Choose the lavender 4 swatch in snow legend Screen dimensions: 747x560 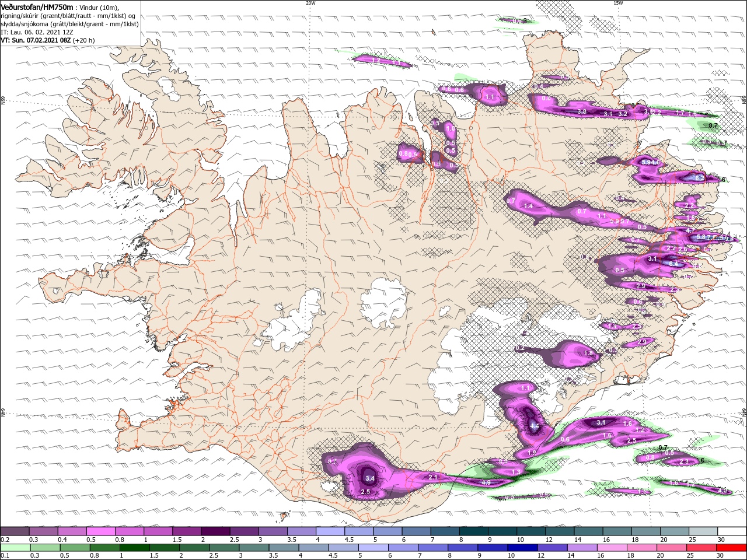330,531
